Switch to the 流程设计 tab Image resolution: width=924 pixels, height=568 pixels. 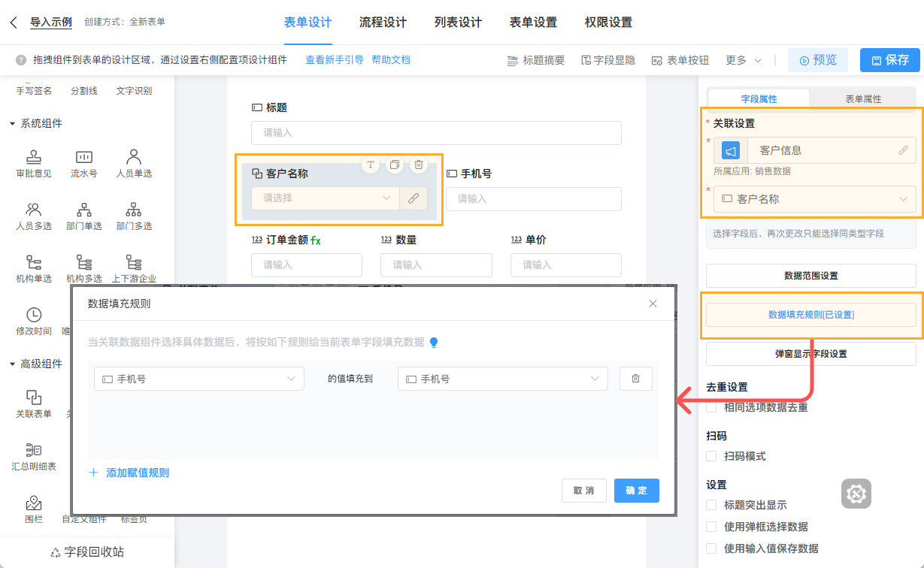click(x=382, y=23)
